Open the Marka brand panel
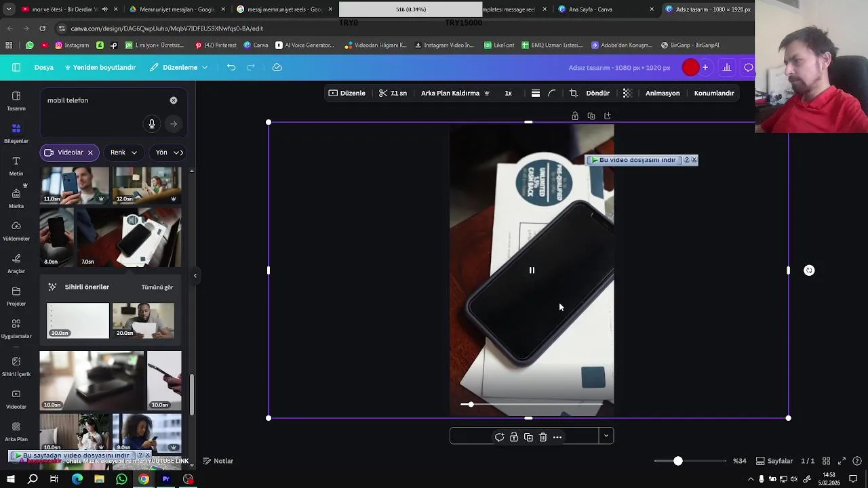 tap(16, 199)
